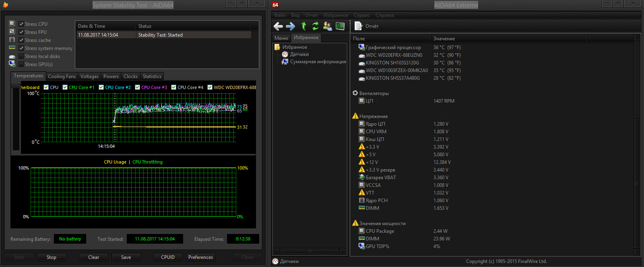
Task: Uncheck the Stress cache checkbox
Action: [x=21, y=40]
